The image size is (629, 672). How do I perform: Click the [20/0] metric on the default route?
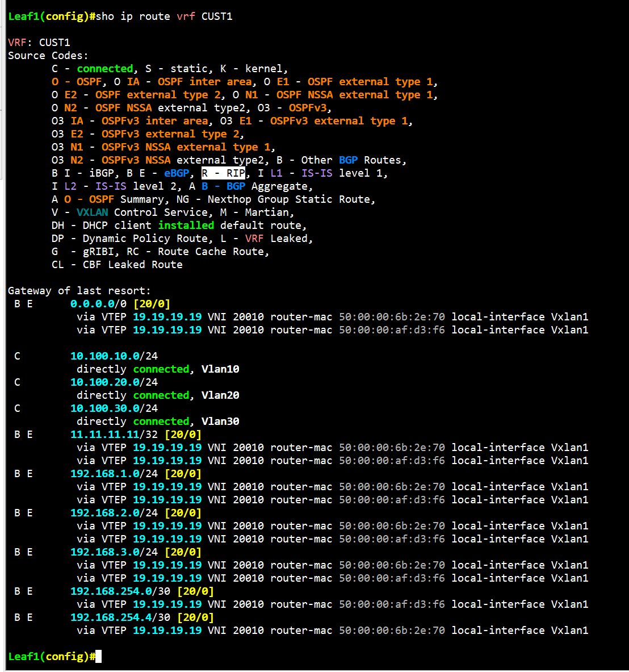click(x=152, y=303)
